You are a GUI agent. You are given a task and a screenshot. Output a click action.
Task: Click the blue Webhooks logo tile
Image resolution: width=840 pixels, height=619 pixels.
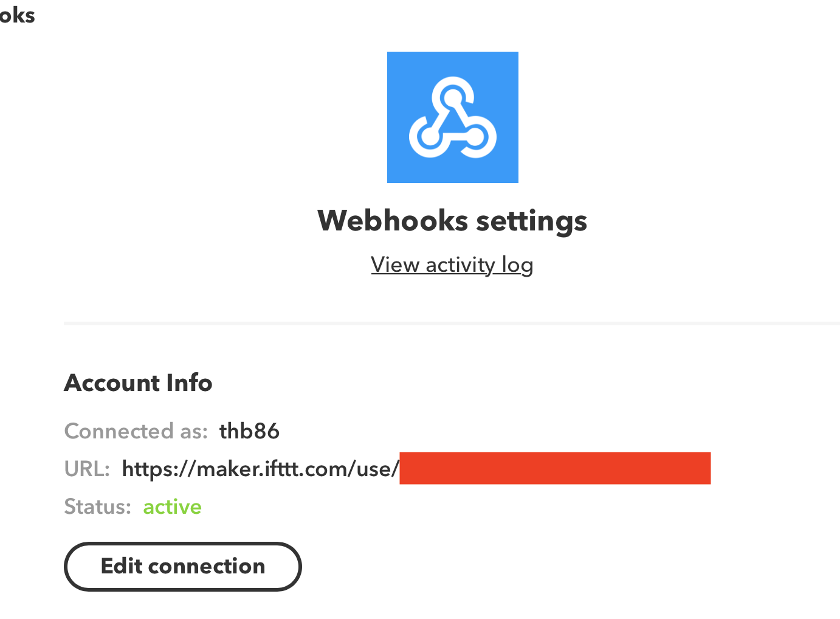tap(452, 67)
